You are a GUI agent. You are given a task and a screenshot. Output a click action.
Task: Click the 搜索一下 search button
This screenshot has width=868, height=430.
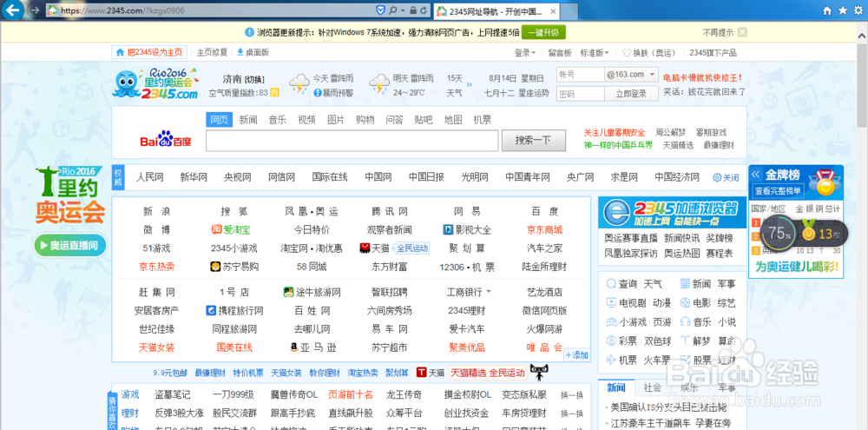(534, 140)
